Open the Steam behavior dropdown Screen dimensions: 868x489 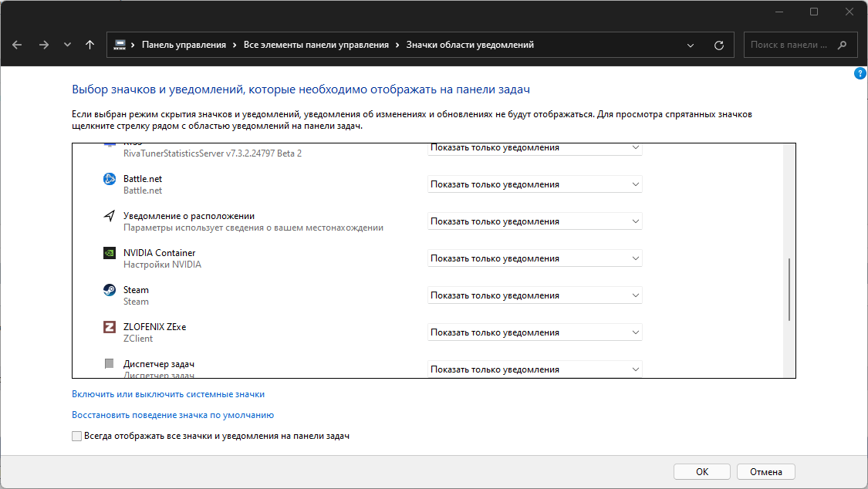[x=535, y=295]
